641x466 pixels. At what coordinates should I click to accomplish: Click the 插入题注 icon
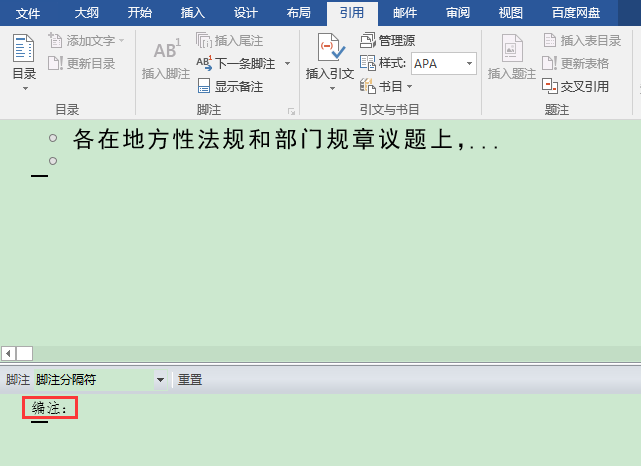coord(511,48)
